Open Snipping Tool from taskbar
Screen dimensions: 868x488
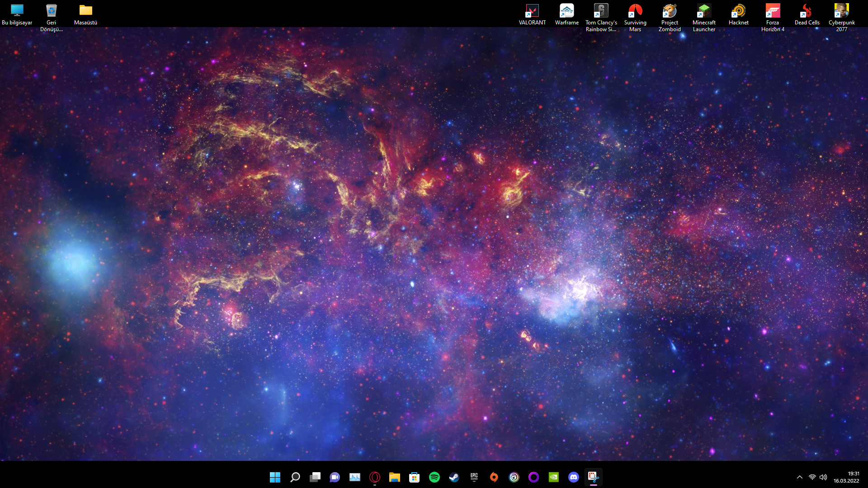(593, 477)
